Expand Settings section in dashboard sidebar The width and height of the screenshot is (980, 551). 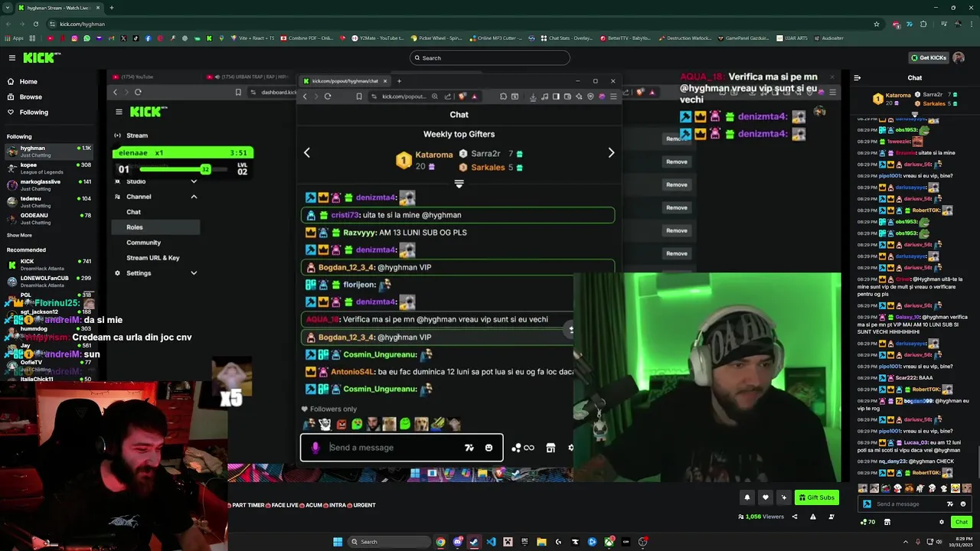194,273
